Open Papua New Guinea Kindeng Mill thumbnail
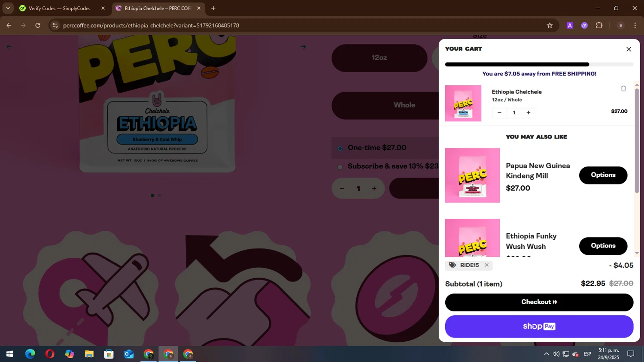This screenshot has height=362, width=644. tap(472, 175)
